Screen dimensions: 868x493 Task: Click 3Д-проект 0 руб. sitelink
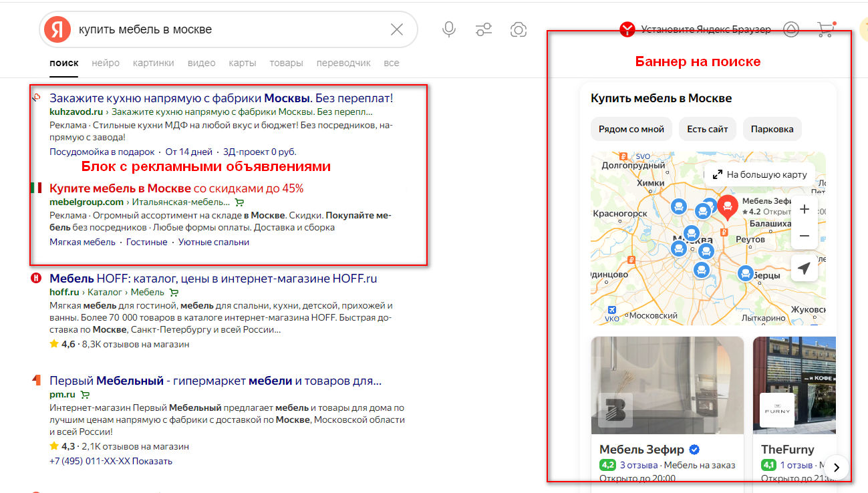[x=260, y=152]
